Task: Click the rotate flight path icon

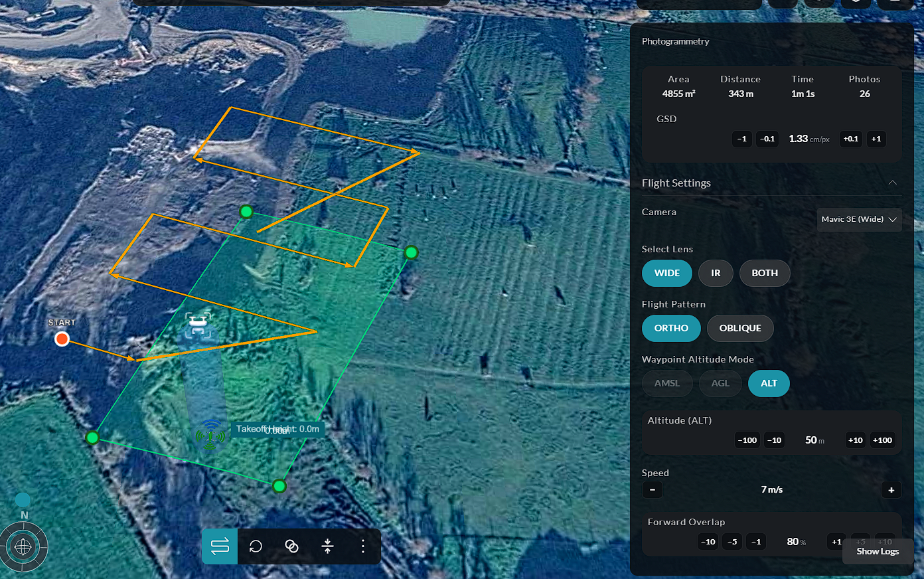Action: coord(256,546)
